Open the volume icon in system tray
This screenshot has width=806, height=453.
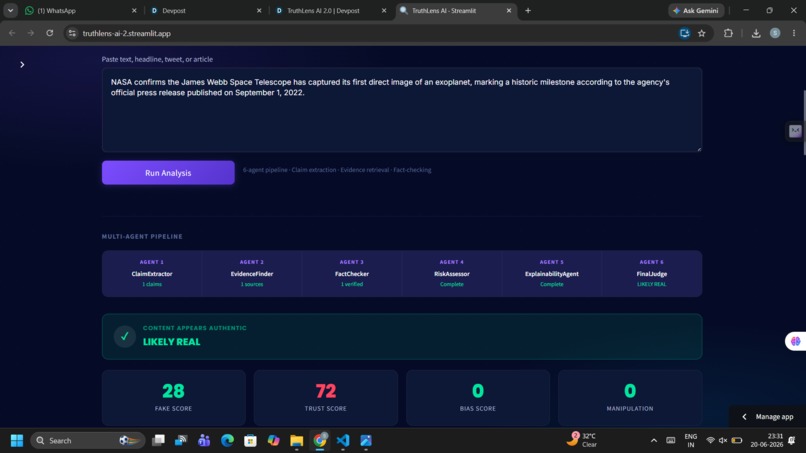pyautogui.click(x=723, y=441)
